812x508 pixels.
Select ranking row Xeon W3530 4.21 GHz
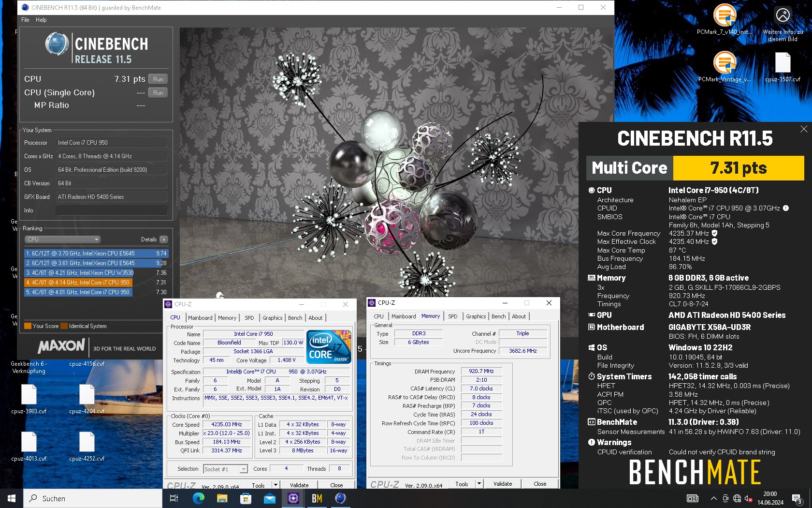pos(96,273)
